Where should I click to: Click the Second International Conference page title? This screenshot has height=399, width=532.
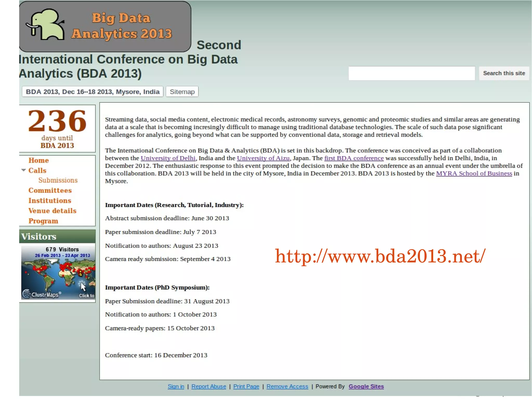[130, 59]
